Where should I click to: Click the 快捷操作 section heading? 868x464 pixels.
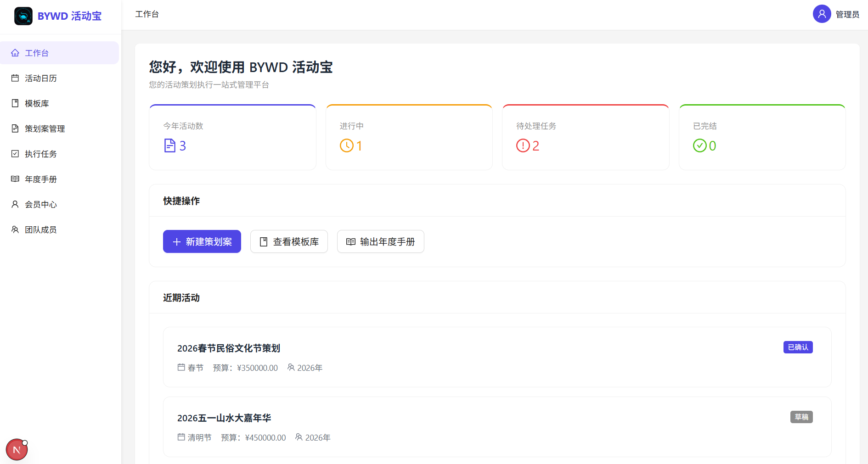coord(181,201)
